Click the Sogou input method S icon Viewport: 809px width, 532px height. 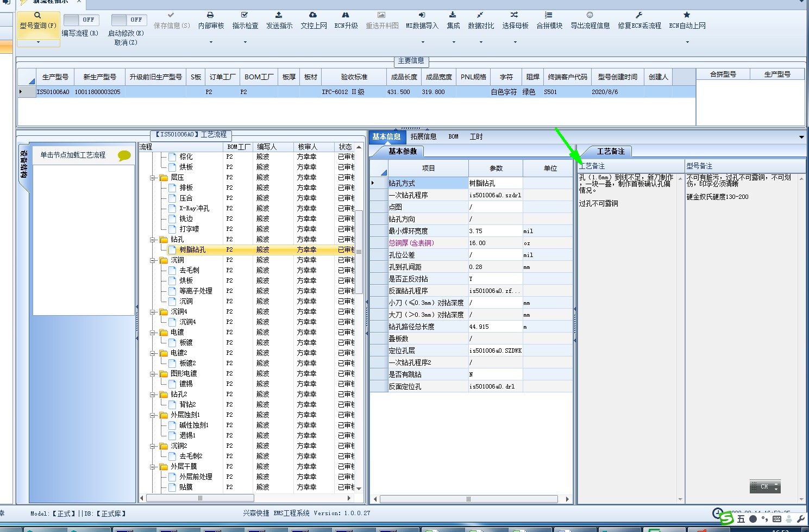pyautogui.click(x=726, y=519)
